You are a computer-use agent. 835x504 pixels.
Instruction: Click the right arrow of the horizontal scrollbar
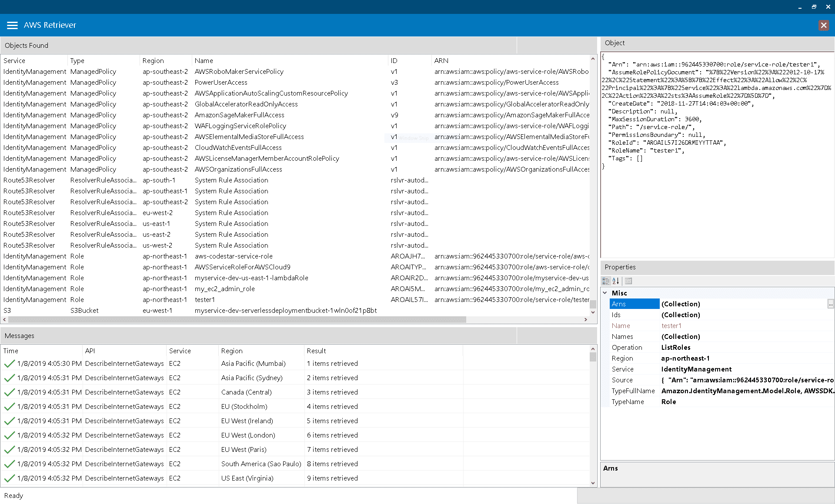pyautogui.click(x=586, y=319)
